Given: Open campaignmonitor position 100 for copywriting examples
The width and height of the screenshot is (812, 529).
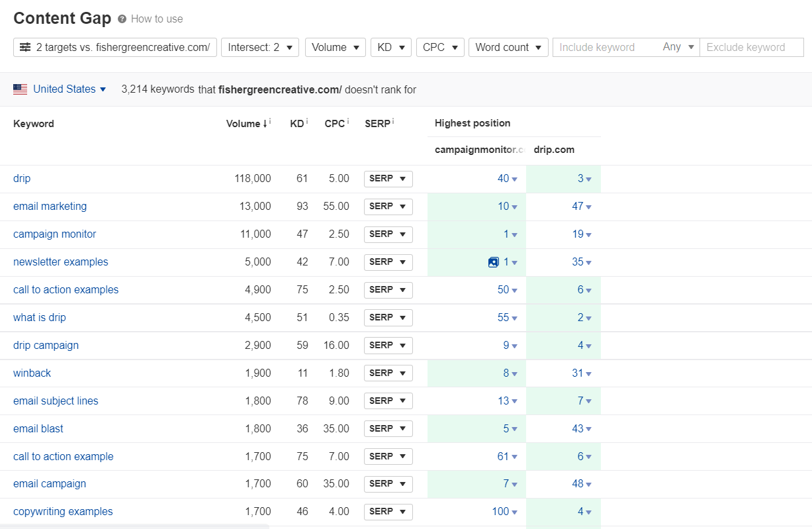Looking at the screenshot, I should (504, 512).
